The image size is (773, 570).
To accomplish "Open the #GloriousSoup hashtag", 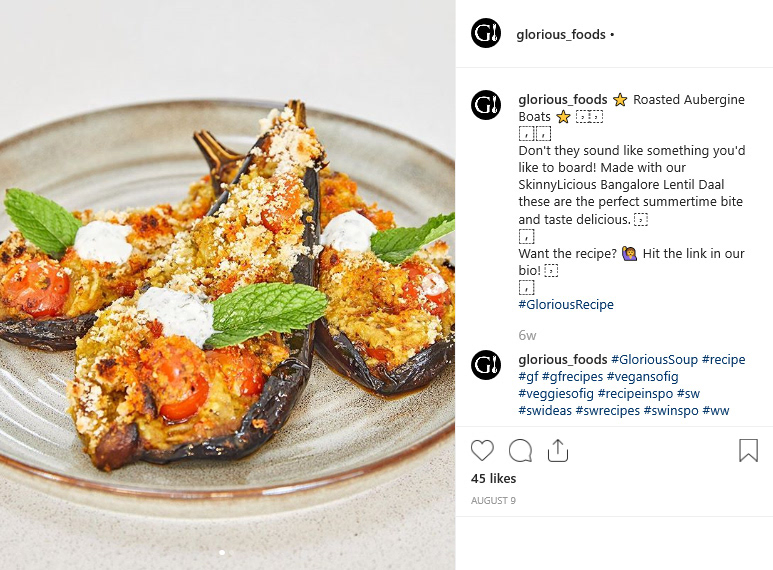I will [654, 359].
